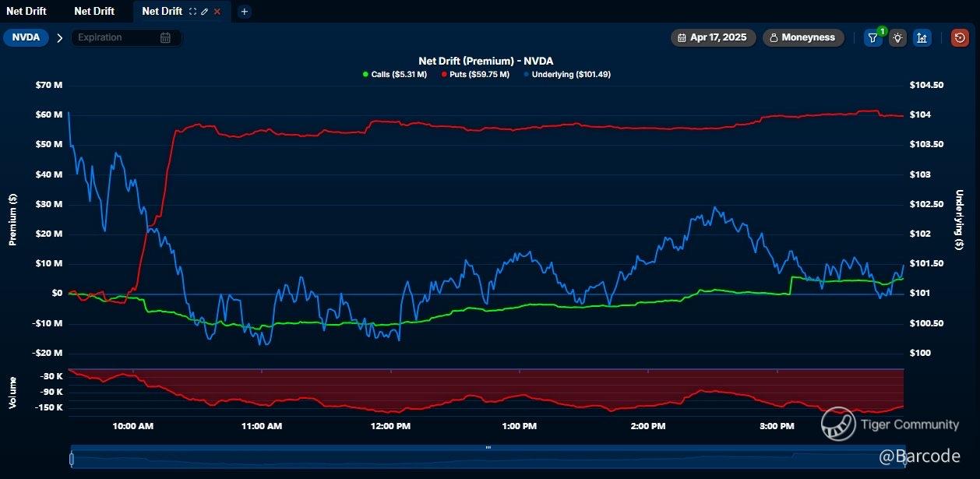
Task: Open the filter options icon
Action: (872, 37)
